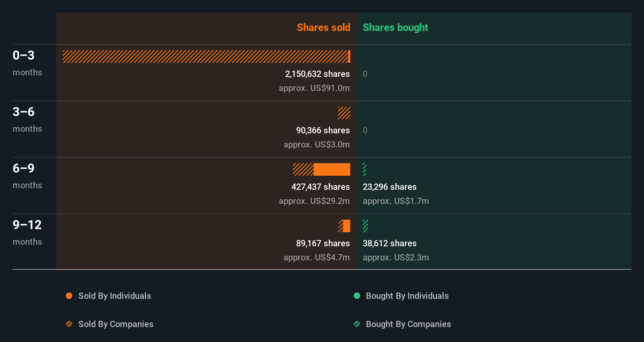The height and width of the screenshot is (342, 644).
Task: Click the 6–9 months green bought bar
Action: [x=364, y=169]
